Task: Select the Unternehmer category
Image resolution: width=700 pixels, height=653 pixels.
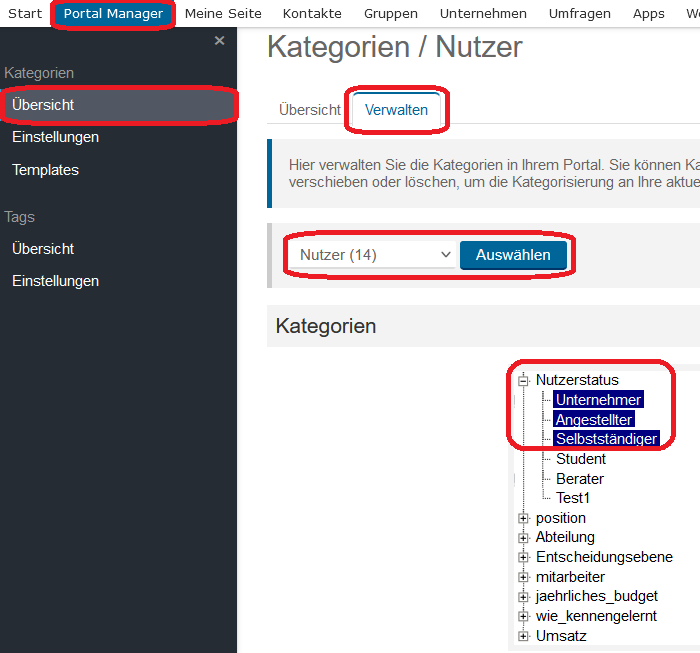Action: (598, 400)
